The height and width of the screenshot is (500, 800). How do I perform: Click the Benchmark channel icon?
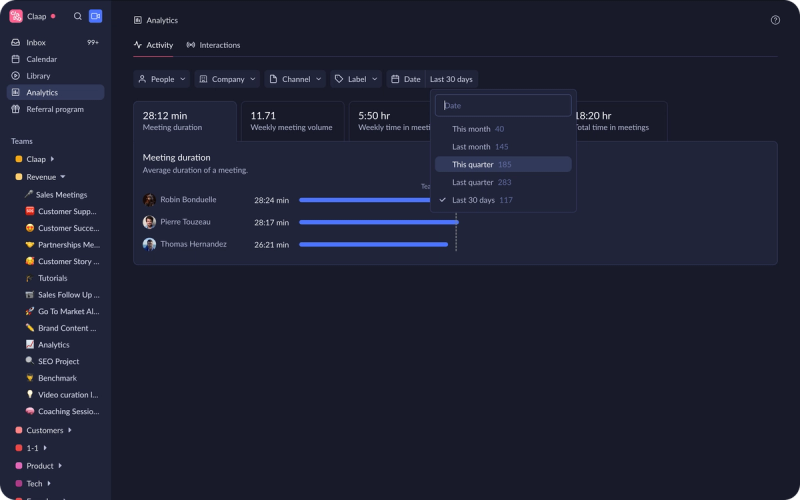pyautogui.click(x=30, y=378)
